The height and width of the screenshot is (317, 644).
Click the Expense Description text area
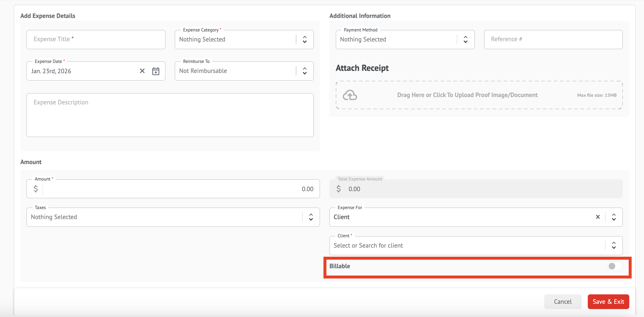(170, 115)
